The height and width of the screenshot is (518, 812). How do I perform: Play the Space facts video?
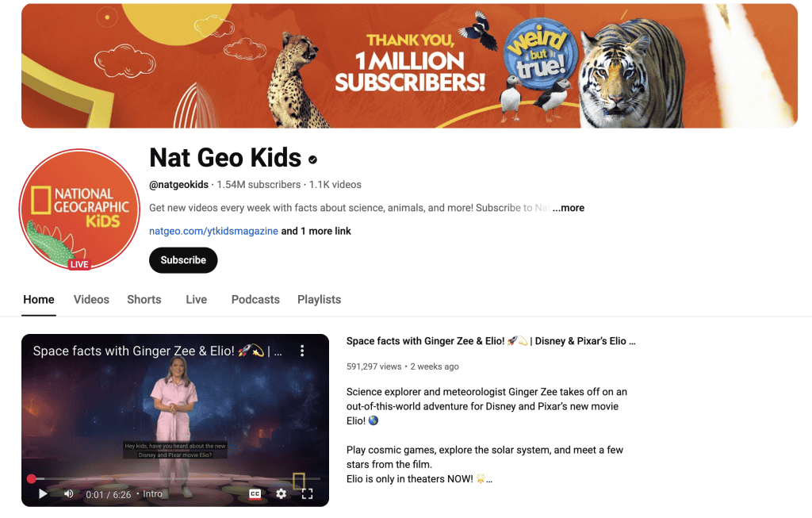tap(43, 493)
